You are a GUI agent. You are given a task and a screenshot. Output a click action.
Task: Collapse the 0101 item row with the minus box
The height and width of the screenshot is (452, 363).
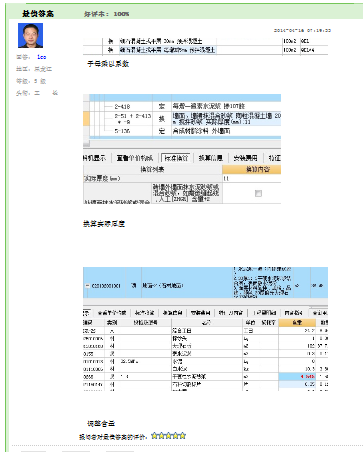click(x=87, y=286)
